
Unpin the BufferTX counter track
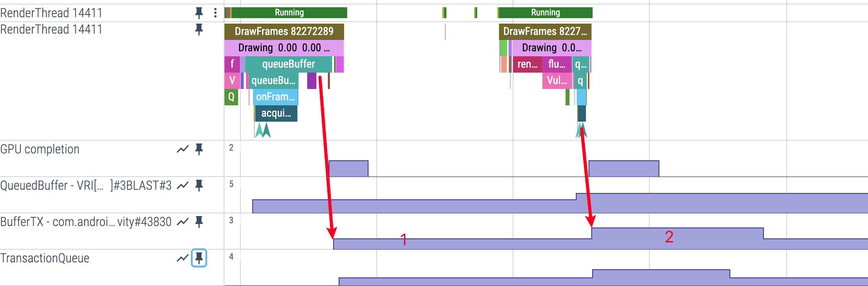click(199, 222)
